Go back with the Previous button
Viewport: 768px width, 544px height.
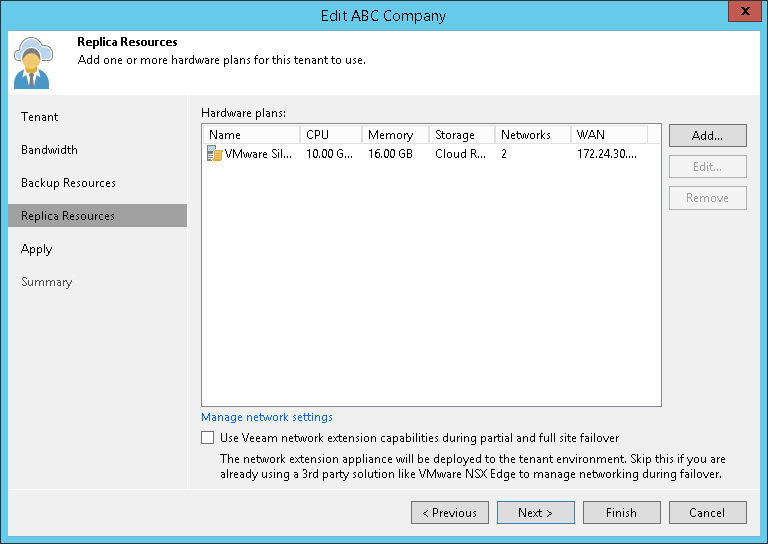click(450, 513)
